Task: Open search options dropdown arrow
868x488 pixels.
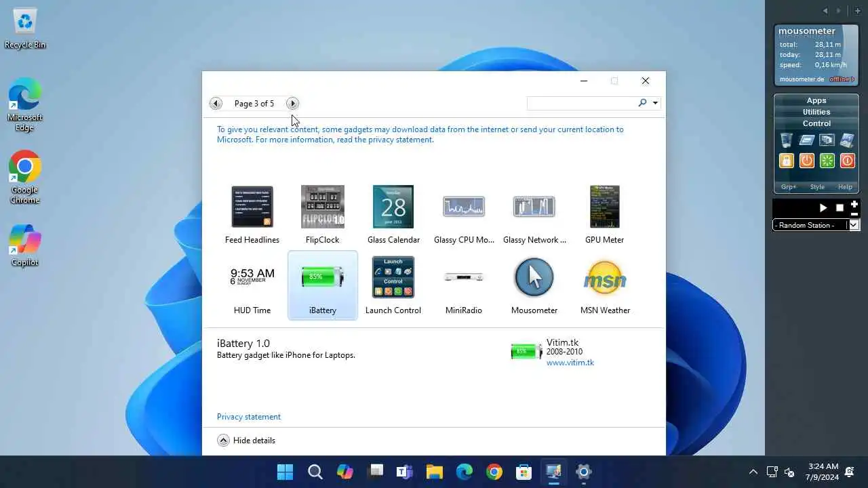Action: point(655,103)
